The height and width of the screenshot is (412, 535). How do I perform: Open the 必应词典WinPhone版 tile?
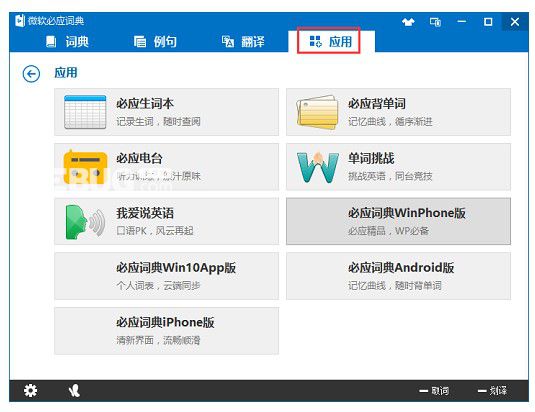click(399, 221)
